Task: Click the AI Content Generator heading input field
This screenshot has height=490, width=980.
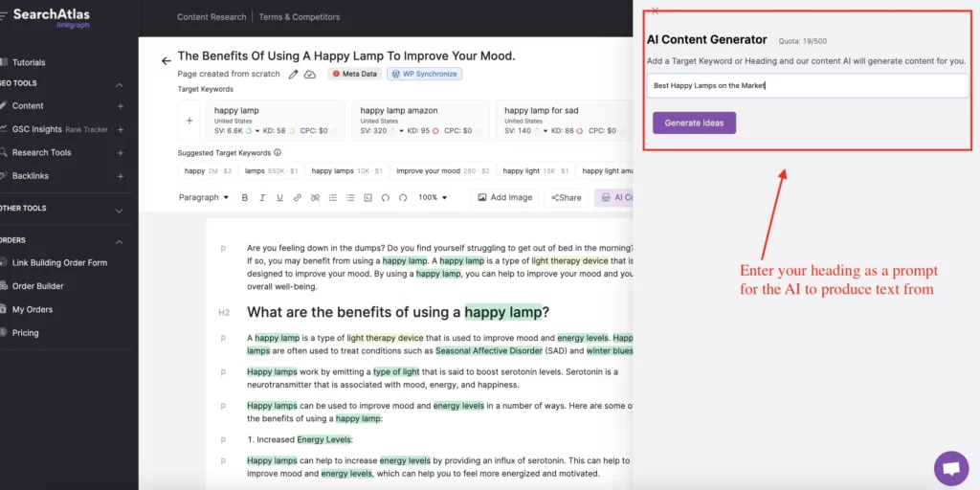Action: 807,85
